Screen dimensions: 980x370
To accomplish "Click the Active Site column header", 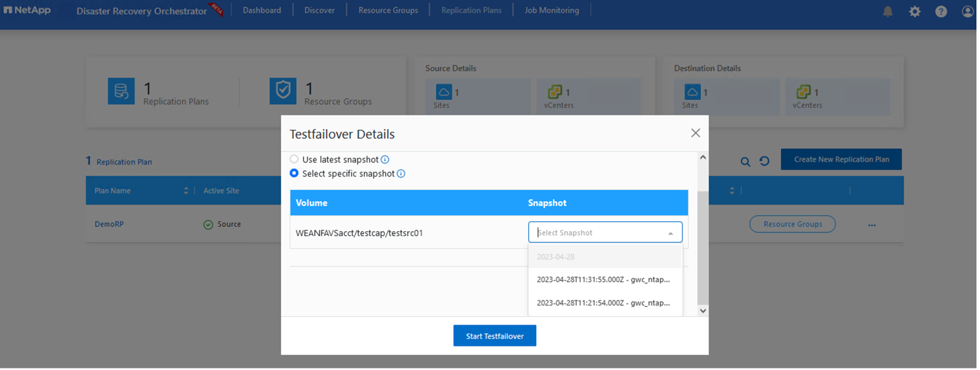I will 222,191.
